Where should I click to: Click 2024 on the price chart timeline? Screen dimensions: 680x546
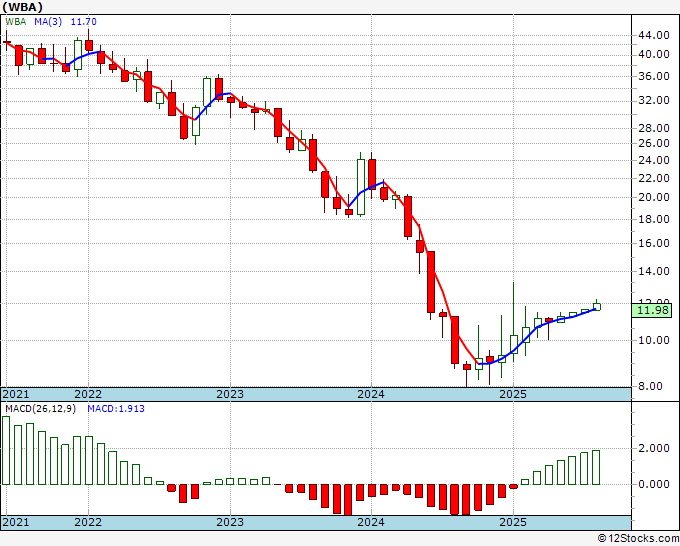(371, 394)
